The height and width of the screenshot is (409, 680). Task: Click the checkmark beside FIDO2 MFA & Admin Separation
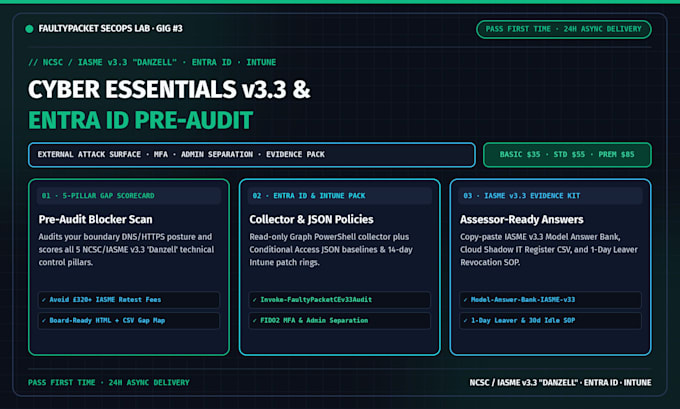pos(255,321)
